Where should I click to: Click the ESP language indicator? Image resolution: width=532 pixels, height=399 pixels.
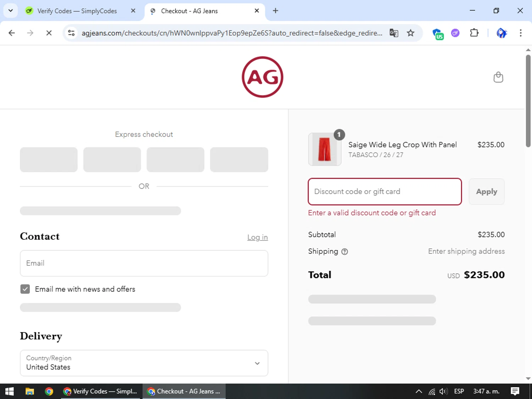(459, 391)
